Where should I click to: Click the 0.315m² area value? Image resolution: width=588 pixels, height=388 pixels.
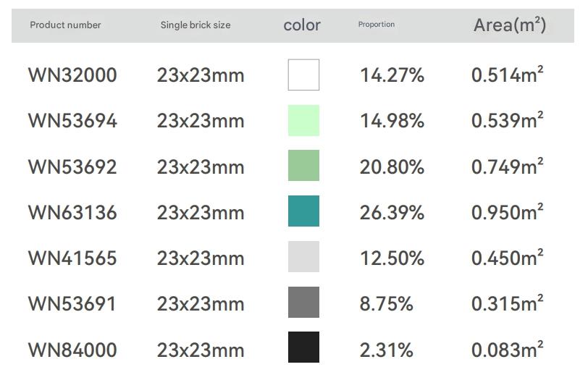click(507, 303)
